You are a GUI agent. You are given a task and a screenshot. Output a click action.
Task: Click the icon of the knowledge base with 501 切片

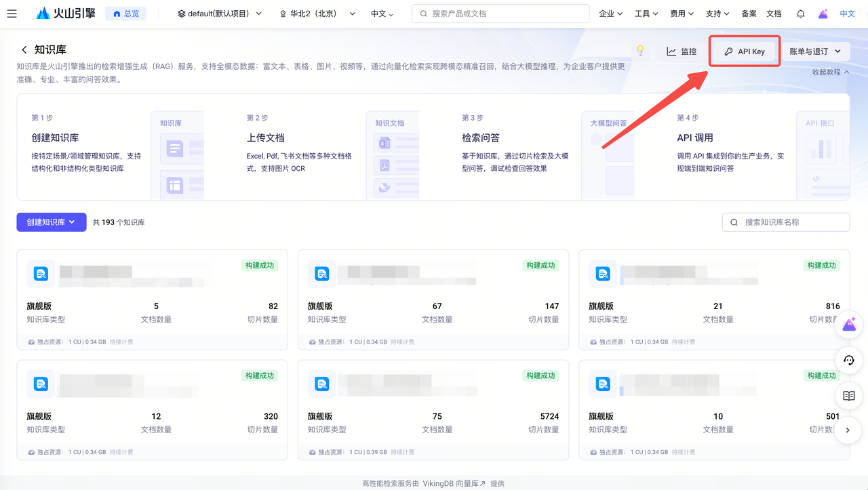pyautogui.click(x=602, y=384)
